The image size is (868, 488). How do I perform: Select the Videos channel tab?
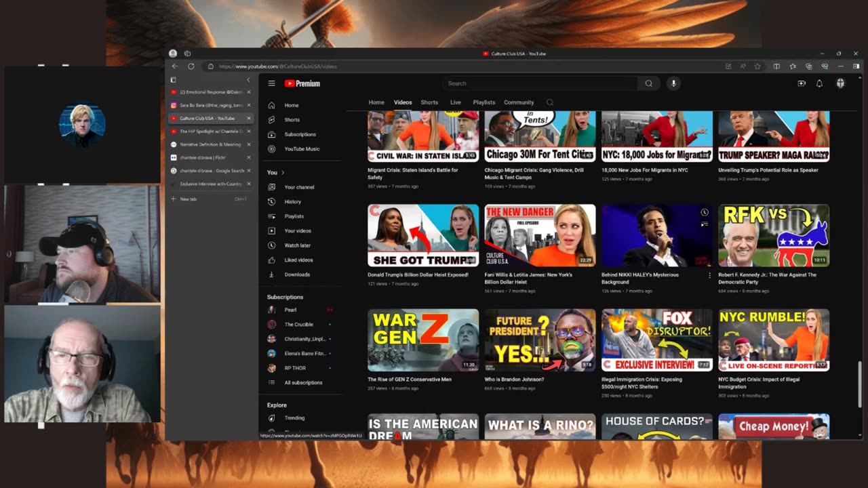(403, 102)
